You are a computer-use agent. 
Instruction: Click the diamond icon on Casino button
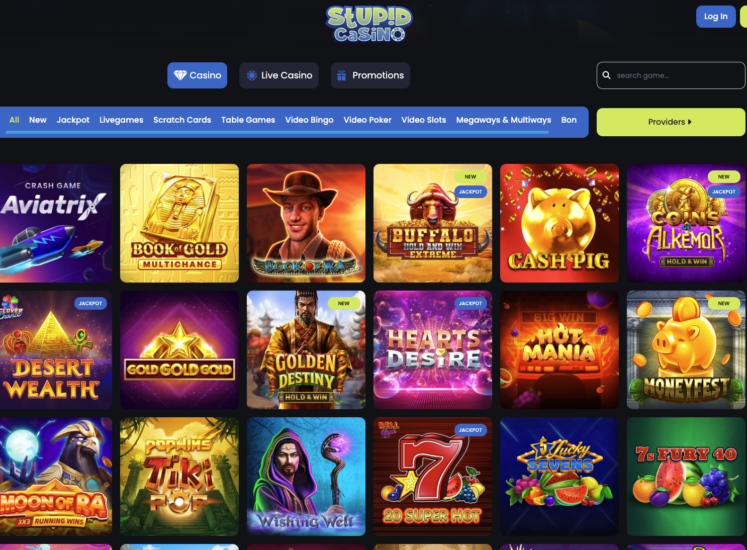click(180, 75)
